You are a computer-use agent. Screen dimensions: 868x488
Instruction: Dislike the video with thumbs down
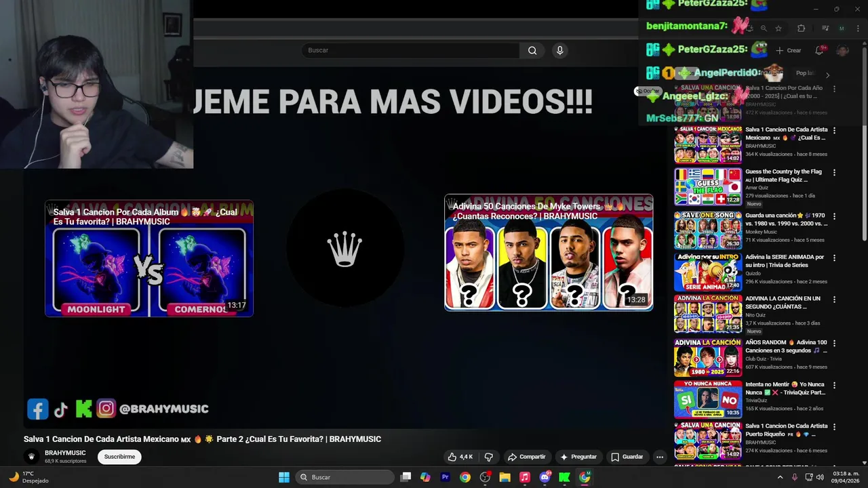[488, 457]
